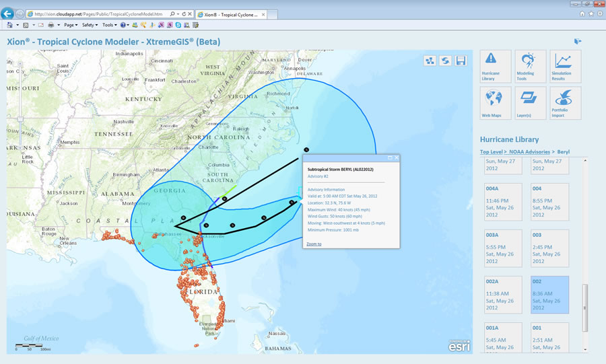606x364 pixels.
Task: Switch to the Xion Tropical Cyclone tab
Action: pos(231,15)
